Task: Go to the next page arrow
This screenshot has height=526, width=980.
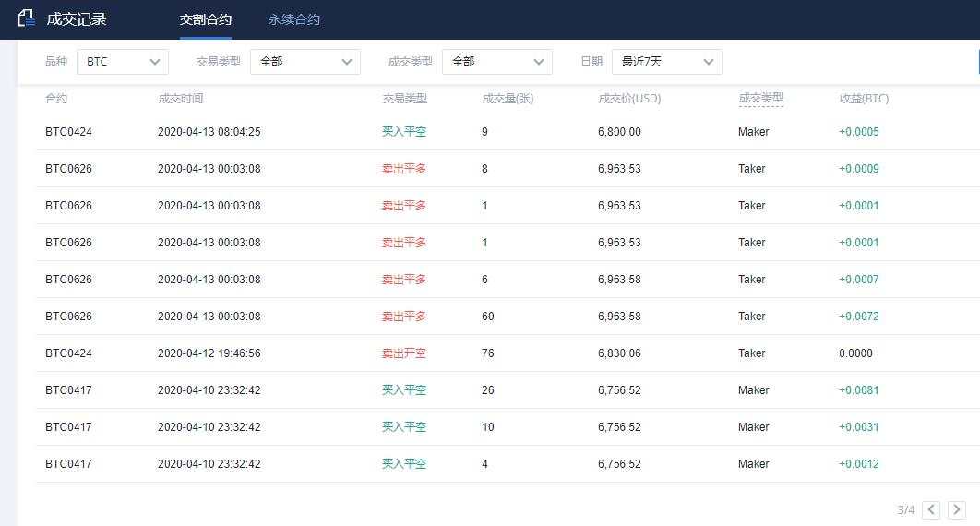Action: (956, 509)
